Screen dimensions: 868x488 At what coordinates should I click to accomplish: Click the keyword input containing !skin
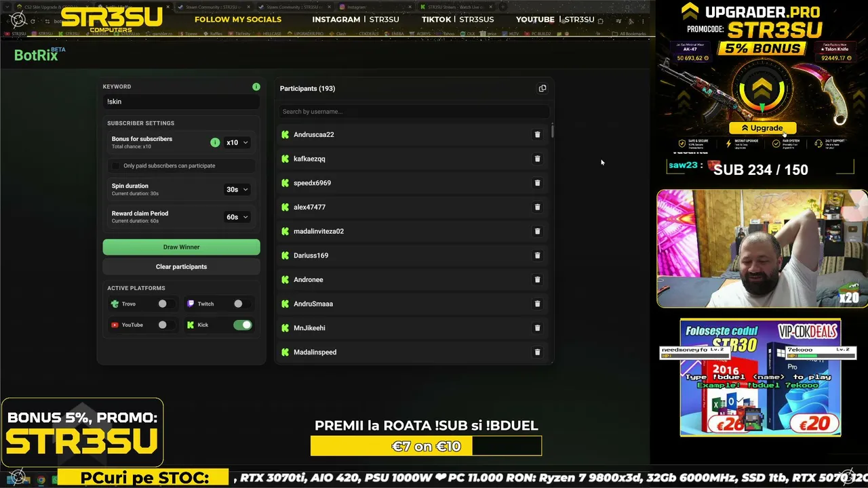coord(181,102)
